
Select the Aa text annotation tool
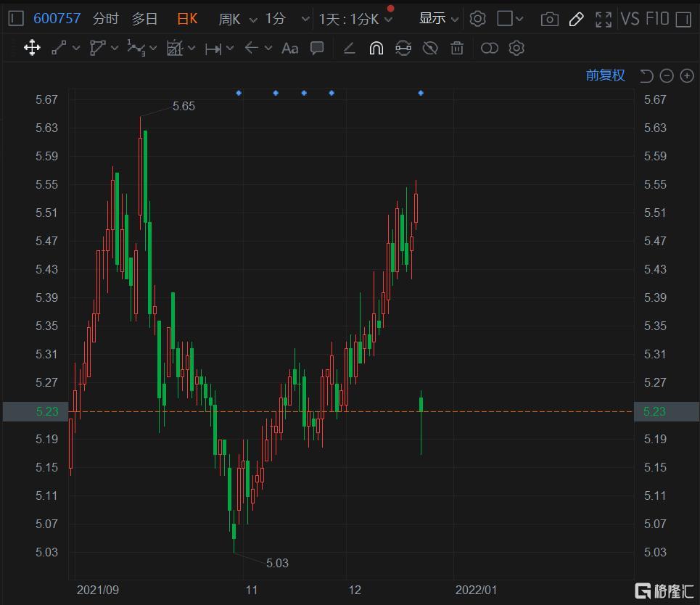289,48
